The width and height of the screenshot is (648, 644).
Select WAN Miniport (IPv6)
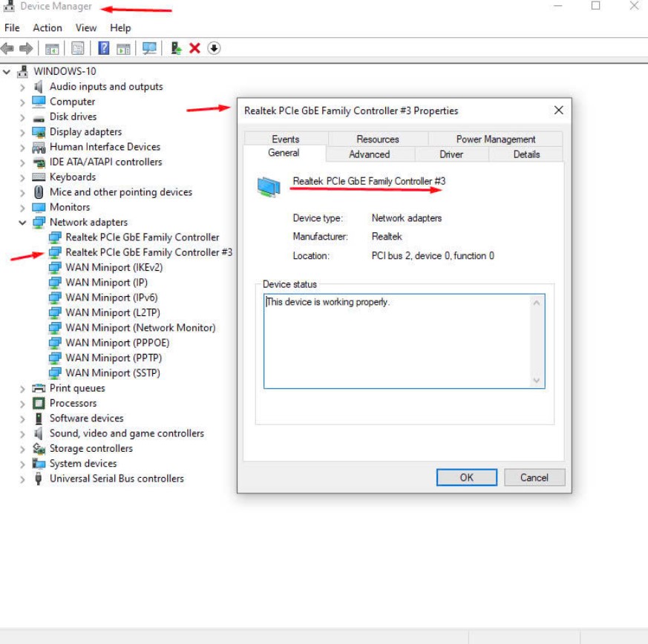click(x=111, y=298)
